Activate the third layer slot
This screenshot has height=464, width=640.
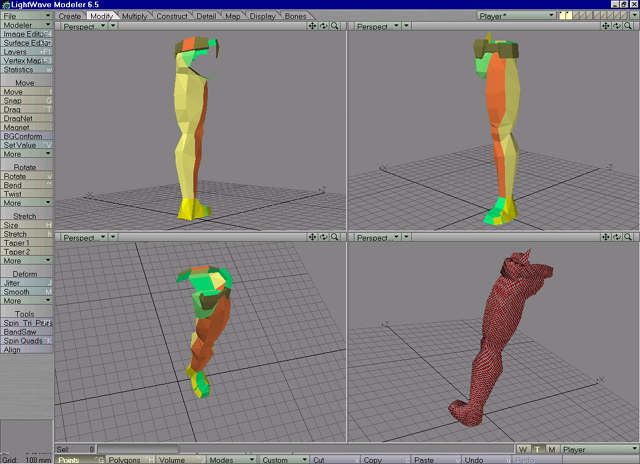click(x=576, y=16)
